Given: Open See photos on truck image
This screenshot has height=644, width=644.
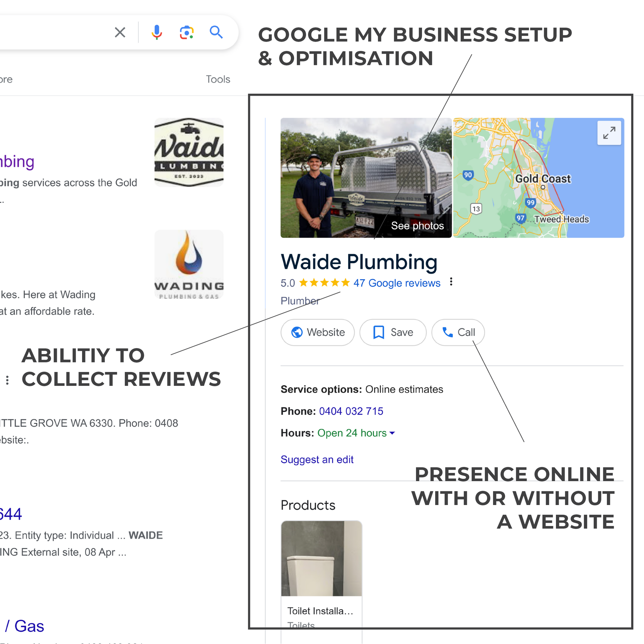Looking at the screenshot, I should click(x=417, y=226).
